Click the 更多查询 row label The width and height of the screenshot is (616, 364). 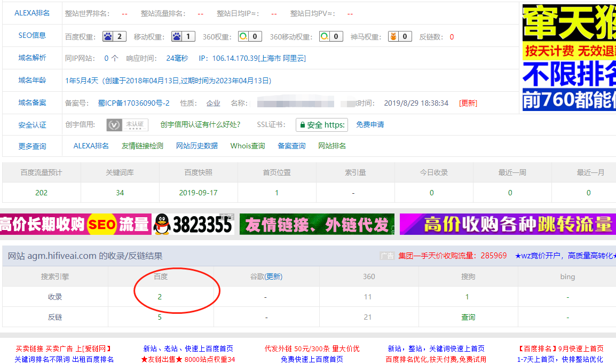(32, 146)
